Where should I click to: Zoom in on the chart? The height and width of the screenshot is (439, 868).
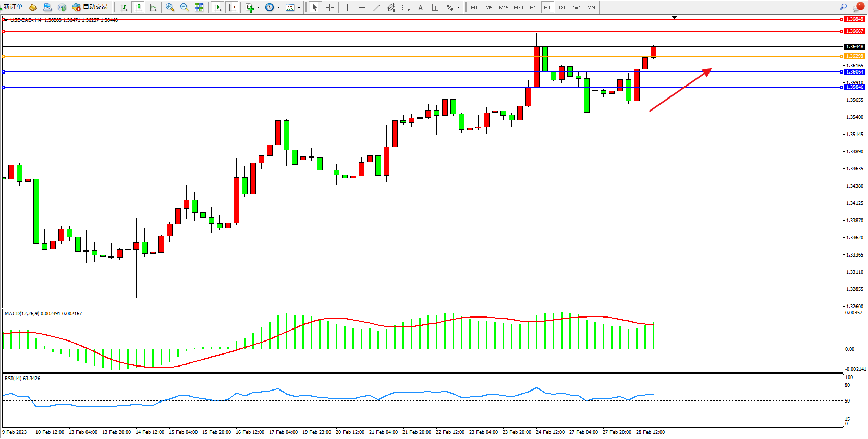(170, 7)
